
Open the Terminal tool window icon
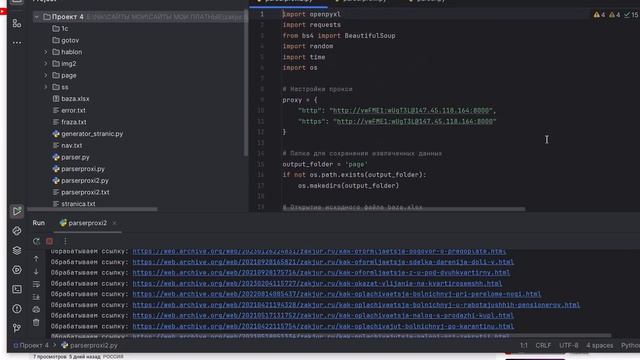[17, 289]
